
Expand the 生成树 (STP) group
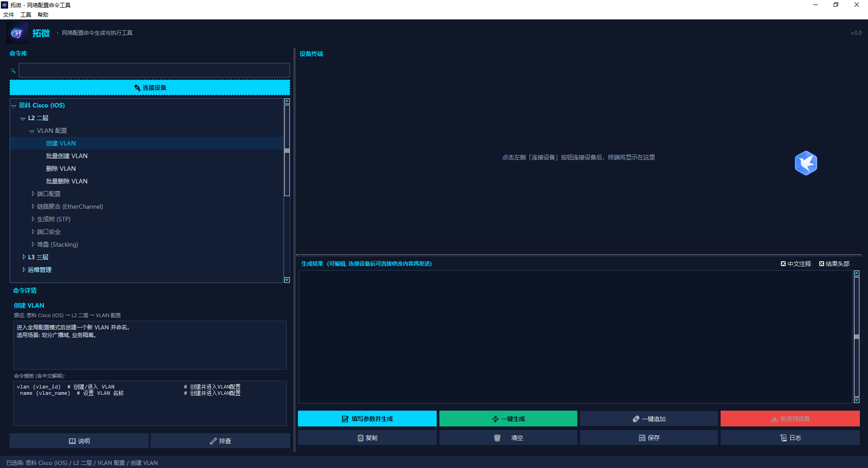coord(33,219)
